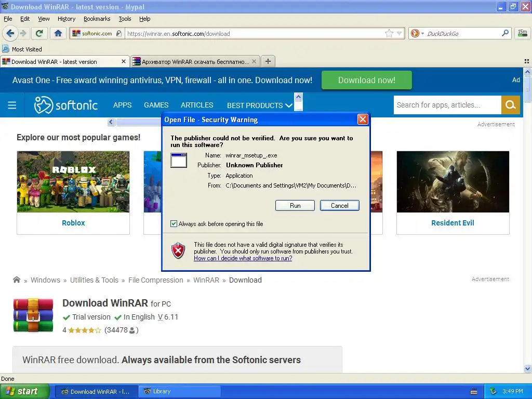Click the home icon in breadcrumbs

tap(16, 280)
